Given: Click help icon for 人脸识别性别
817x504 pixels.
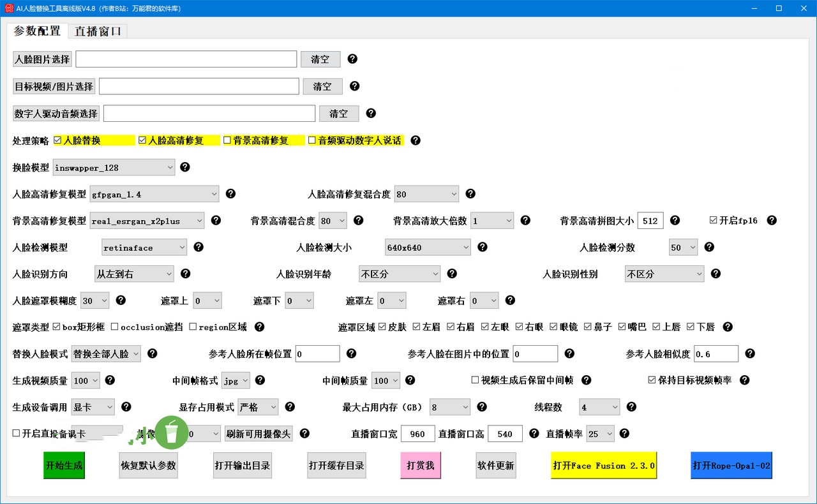Looking at the screenshot, I should [x=716, y=273].
